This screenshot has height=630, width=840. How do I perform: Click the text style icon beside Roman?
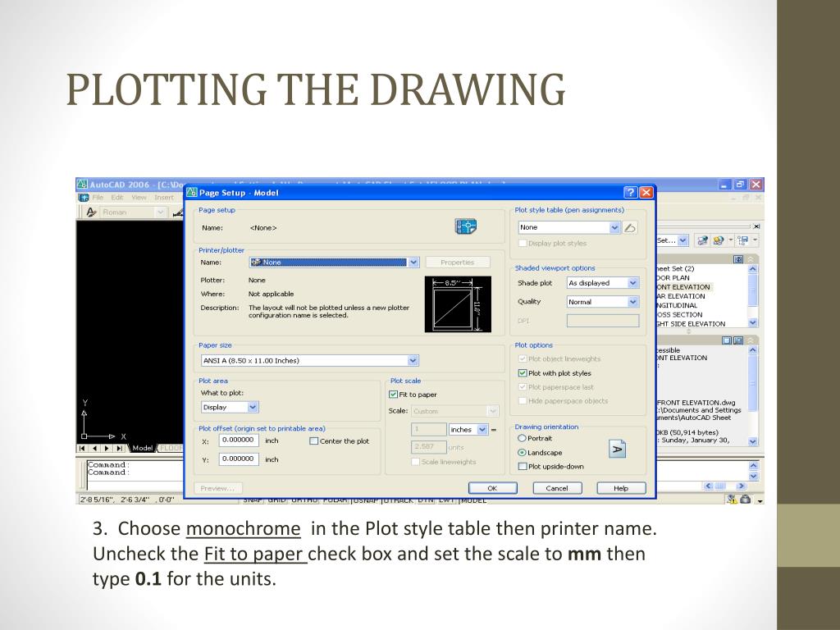coord(92,212)
